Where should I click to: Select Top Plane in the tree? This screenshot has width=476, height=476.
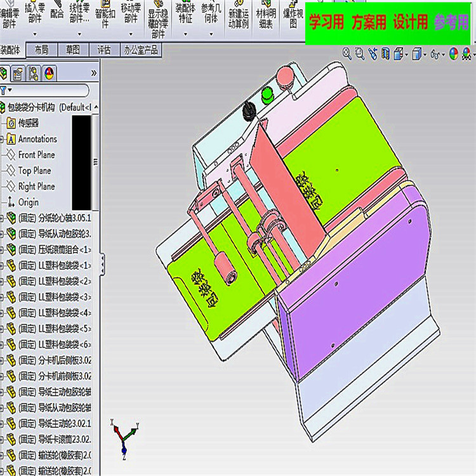tap(29, 171)
